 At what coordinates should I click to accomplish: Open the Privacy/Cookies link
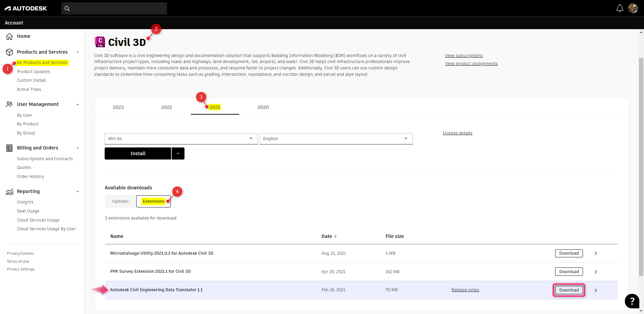click(x=20, y=253)
